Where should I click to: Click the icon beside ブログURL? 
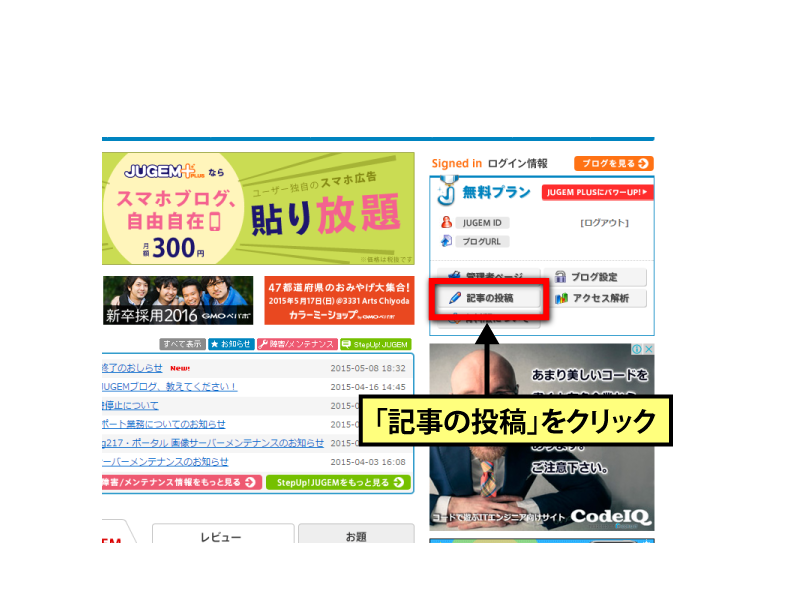point(446,241)
